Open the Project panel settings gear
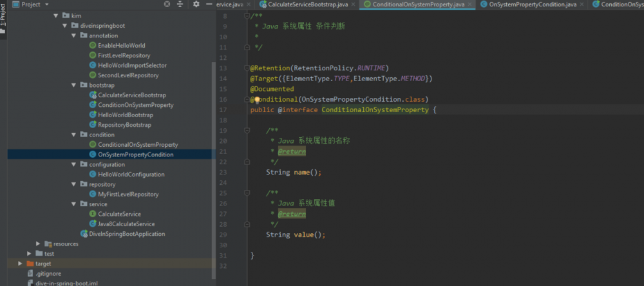 [x=196, y=4]
